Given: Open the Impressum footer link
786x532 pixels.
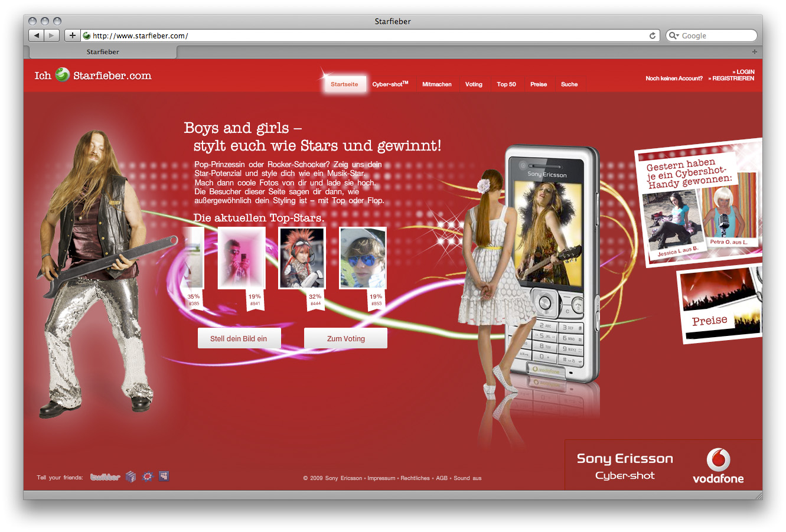Looking at the screenshot, I should click(x=381, y=478).
